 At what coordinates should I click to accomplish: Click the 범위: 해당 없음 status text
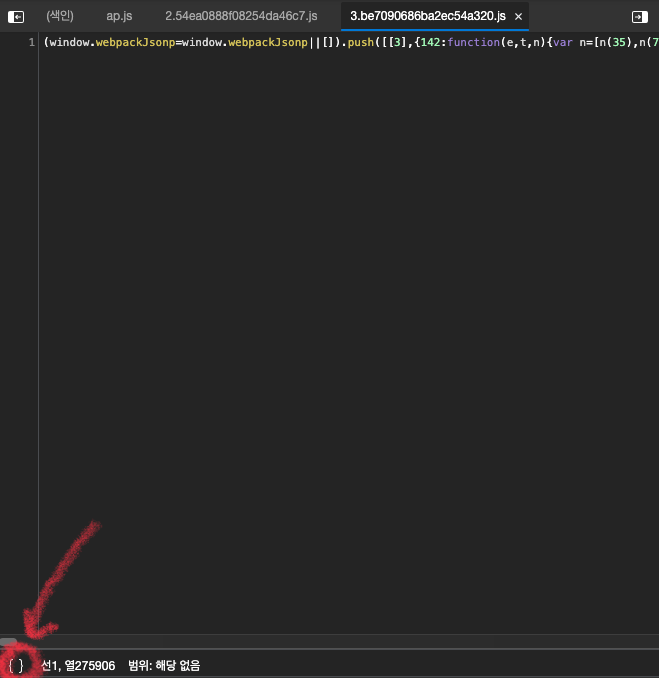click(x=164, y=665)
